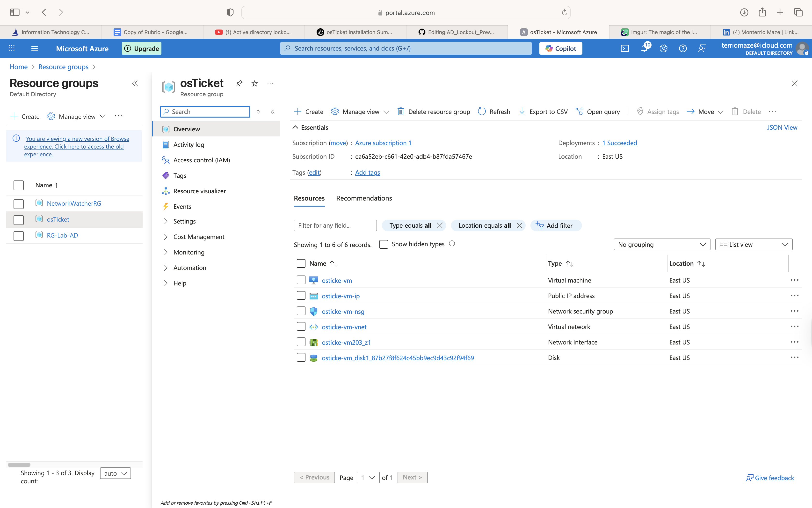Collapse the Resource groups list panel
Image resolution: width=812 pixels, height=508 pixels.
click(x=135, y=83)
